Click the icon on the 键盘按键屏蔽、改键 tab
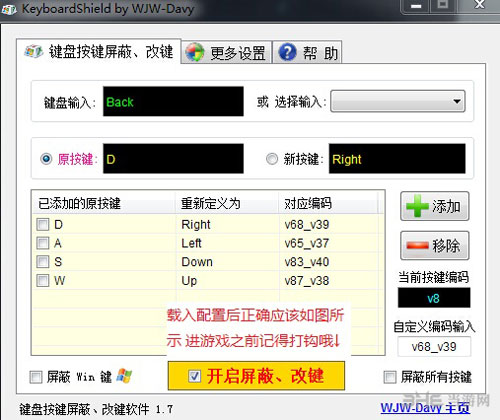The width and height of the screenshot is (500, 420). pos(33,51)
